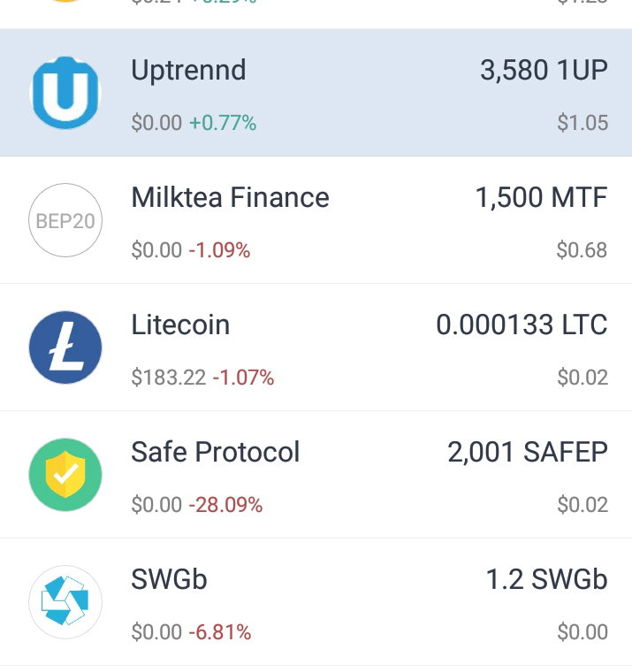The image size is (632, 672).
Task: Tap the $0.68 Milktea Finance fiat value
Action: 582,250
